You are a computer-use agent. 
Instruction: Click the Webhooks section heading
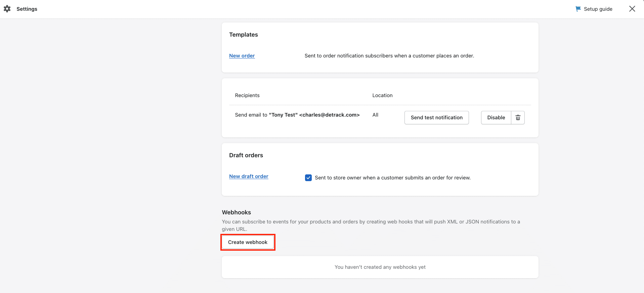click(236, 212)
